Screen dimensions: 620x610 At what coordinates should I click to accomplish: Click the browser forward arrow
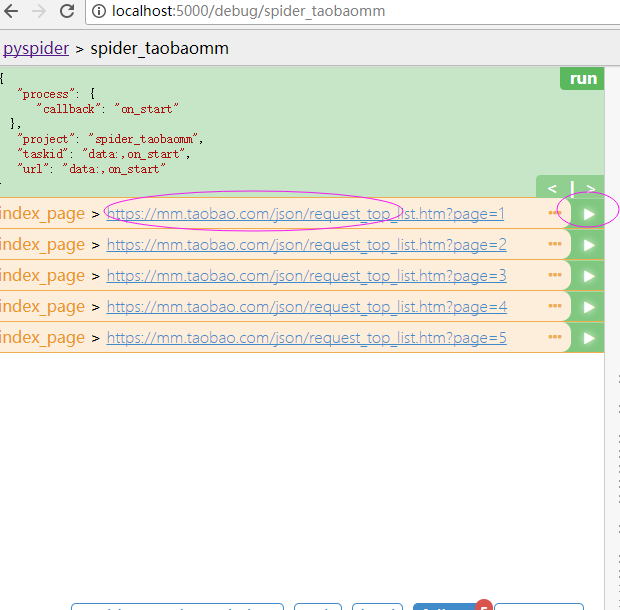coord(39,11)
